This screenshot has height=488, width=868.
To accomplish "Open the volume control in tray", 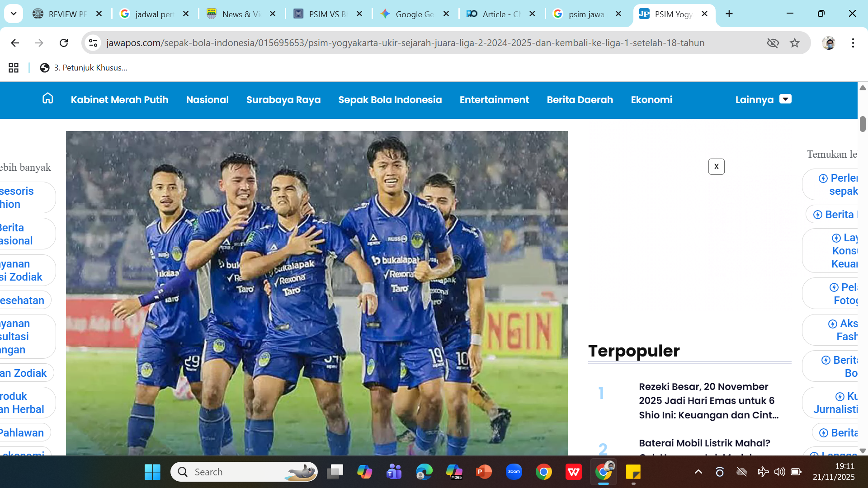I will click(x=779, y=472).
